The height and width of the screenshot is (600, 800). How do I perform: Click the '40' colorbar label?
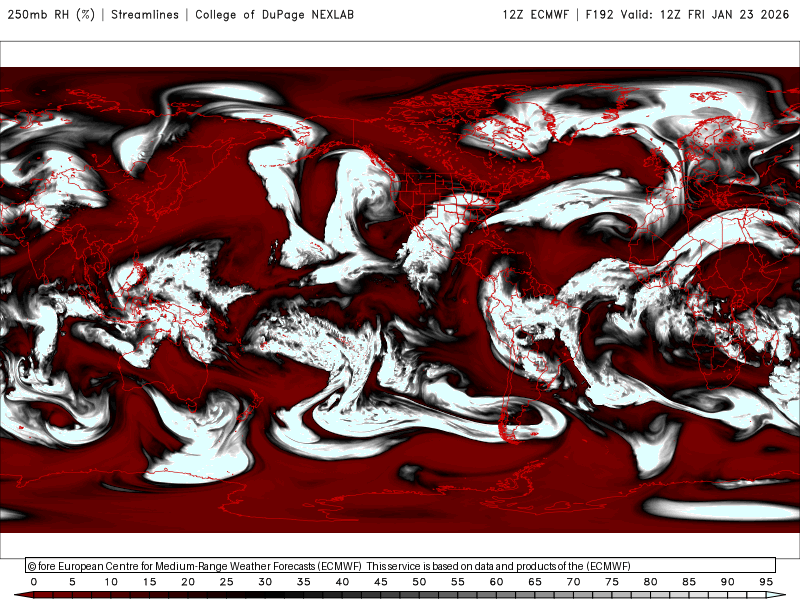point(342,582)
